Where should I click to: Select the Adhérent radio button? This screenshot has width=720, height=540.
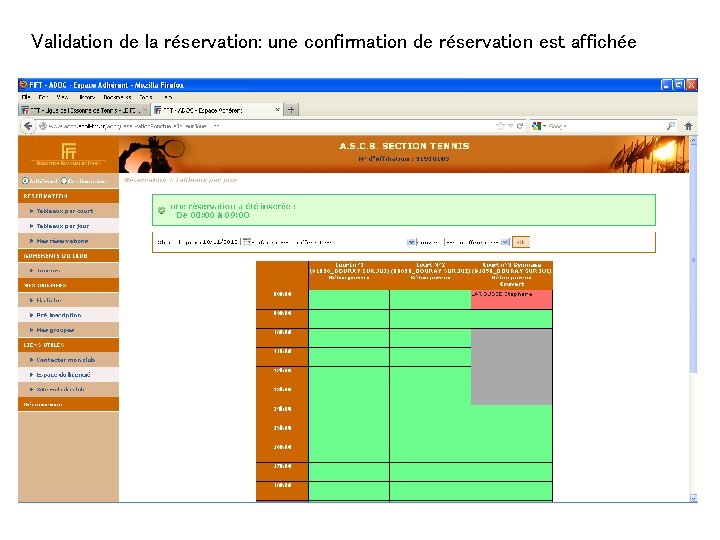pyautogui.click(x=25, y=181)
